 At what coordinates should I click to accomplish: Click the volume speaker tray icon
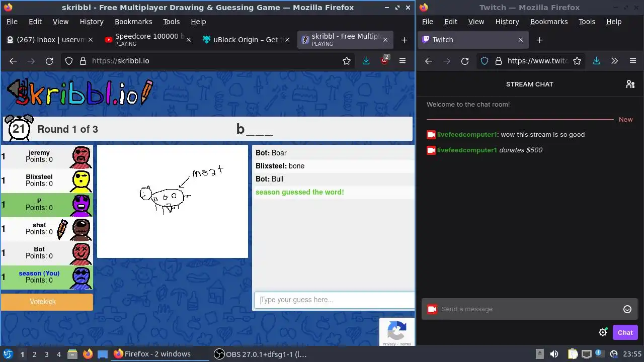[x=554, y=354]
